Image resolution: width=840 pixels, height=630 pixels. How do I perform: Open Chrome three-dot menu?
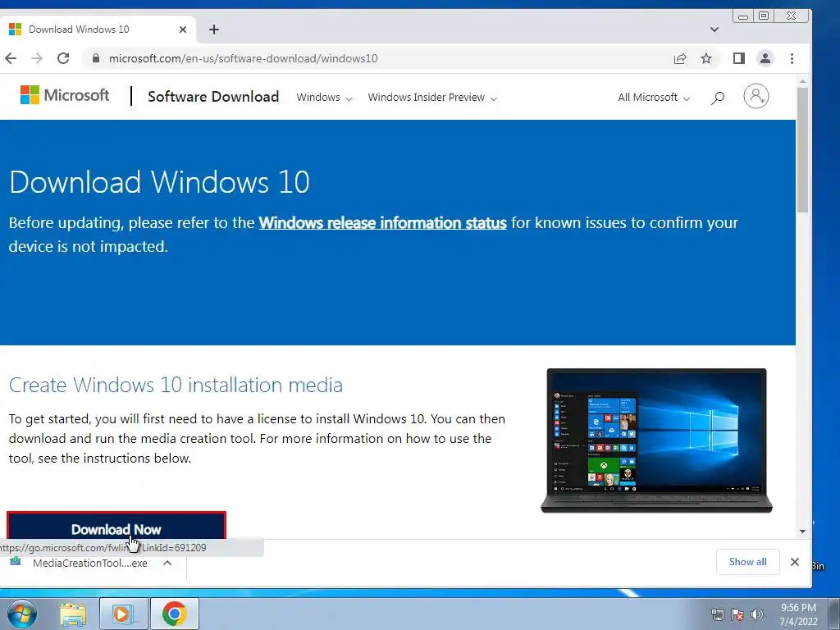(x=792, y=58)
